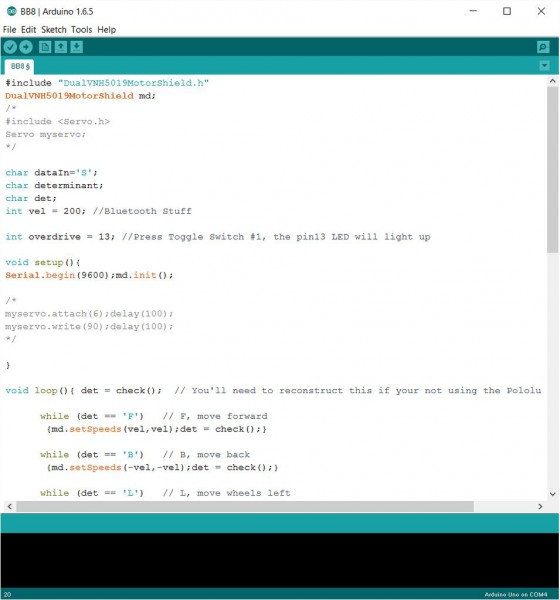
Task: Open the Edit menu
Action: [x=28, y=29]
